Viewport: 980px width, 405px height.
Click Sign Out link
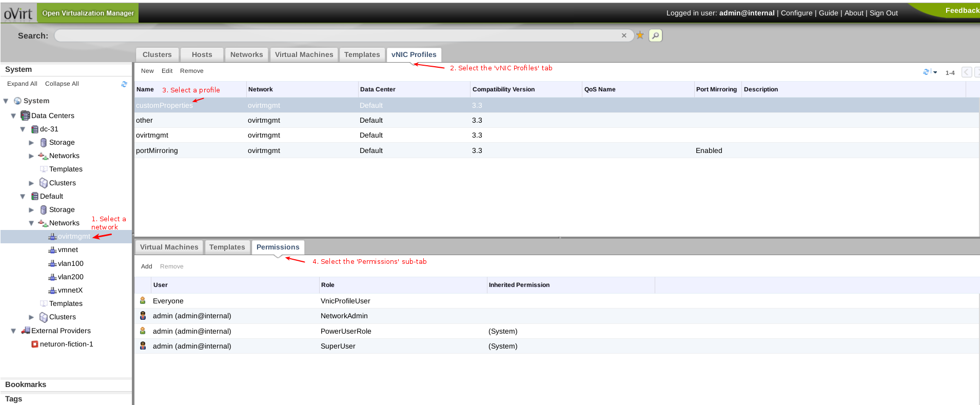pos(884,13)
